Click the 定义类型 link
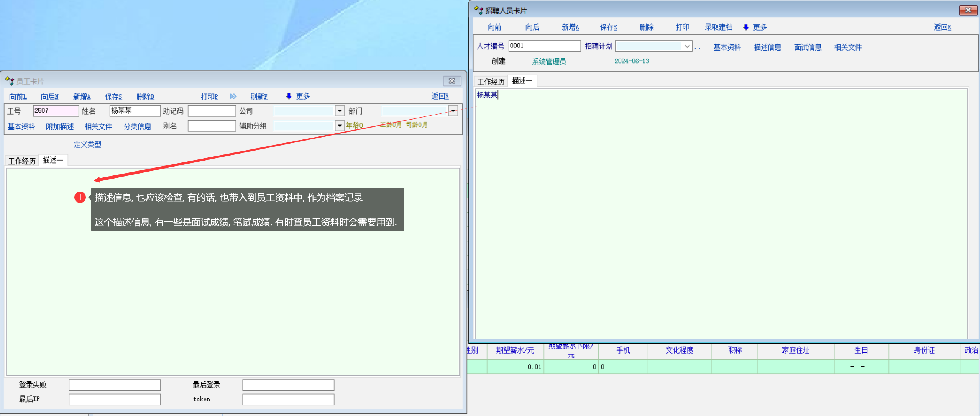This screenshot has height=416, width=980. tap(87, 144)
